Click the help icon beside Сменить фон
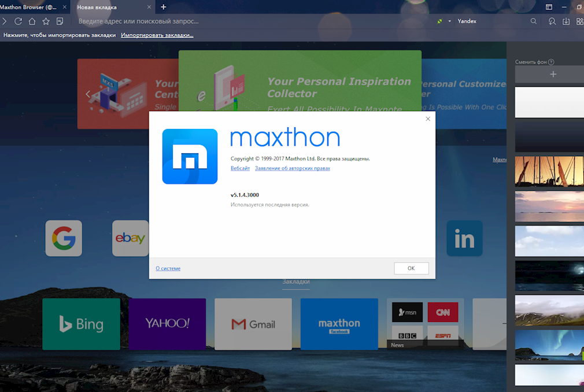Viewport: 584px width, 392px height. pyautogui.click(x=551, y=62)
